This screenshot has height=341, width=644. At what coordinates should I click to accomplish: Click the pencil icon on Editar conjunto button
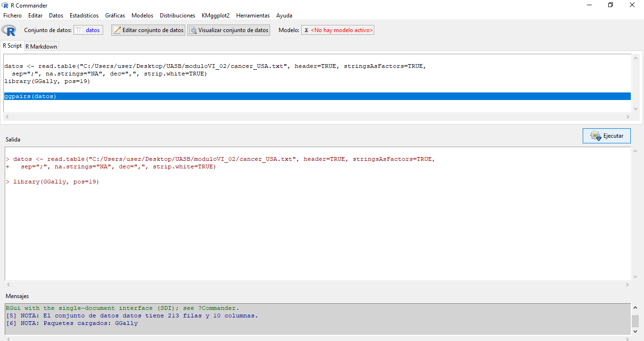click(x=117, y=30)
